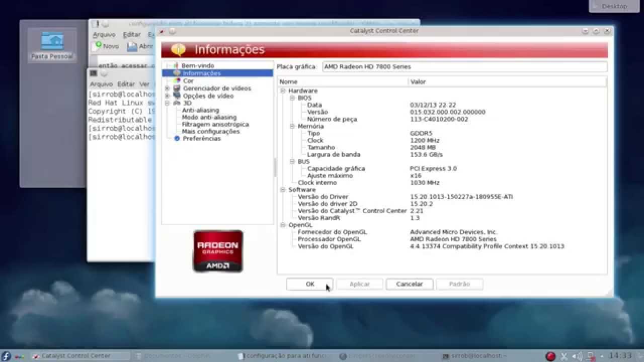This screenshot has width=644, height=362.
Task: Open the volume speaker tray icon
Action: tap(578, 356)
